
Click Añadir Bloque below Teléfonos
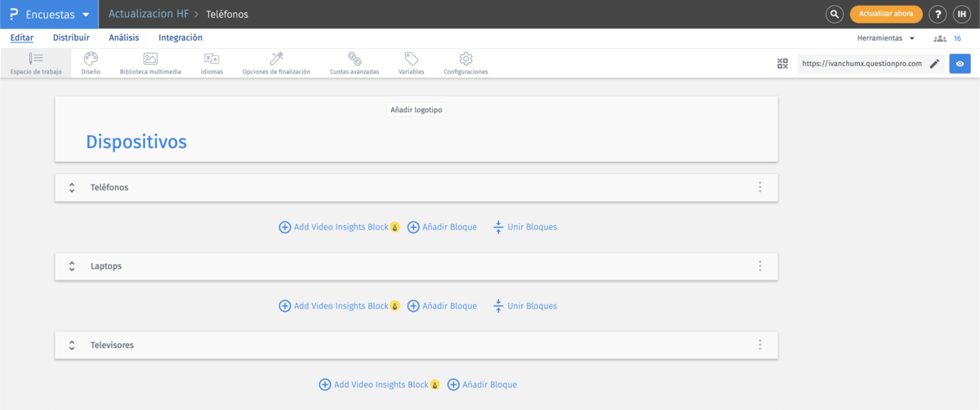pos(442,227)
